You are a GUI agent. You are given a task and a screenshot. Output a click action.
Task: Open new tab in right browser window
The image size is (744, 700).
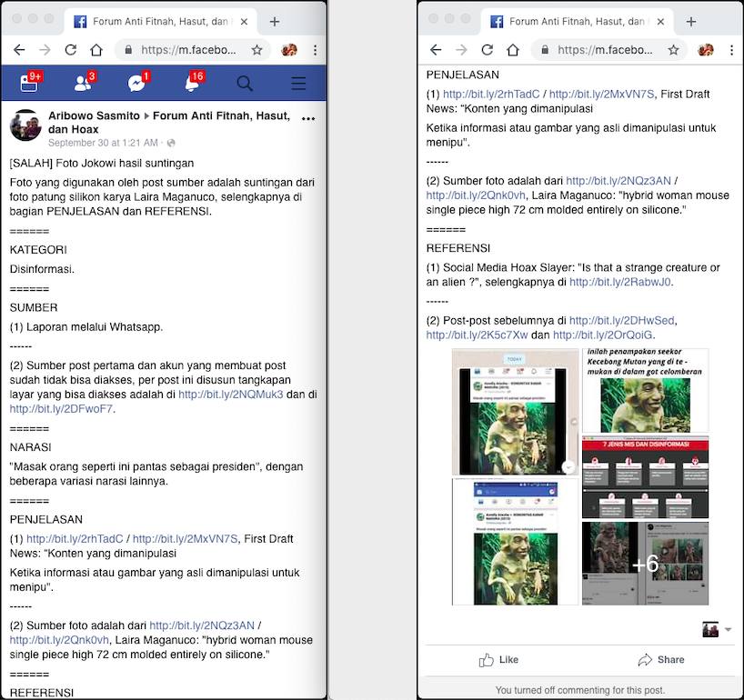(x=691, y=22)
